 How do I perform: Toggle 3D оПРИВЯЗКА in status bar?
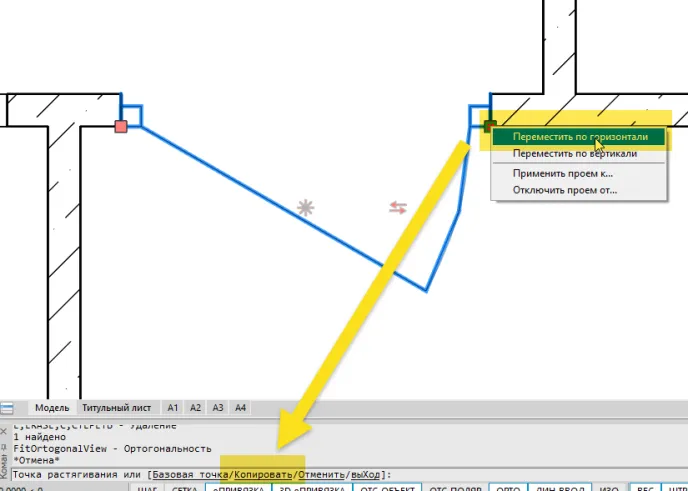(312, 488)
